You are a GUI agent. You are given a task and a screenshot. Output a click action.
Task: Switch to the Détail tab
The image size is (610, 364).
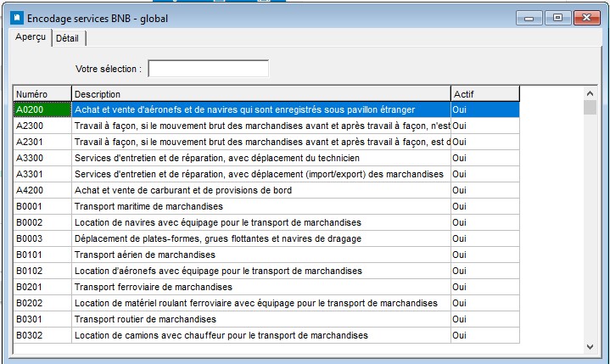pyautogui.click(x=68, y=38)
